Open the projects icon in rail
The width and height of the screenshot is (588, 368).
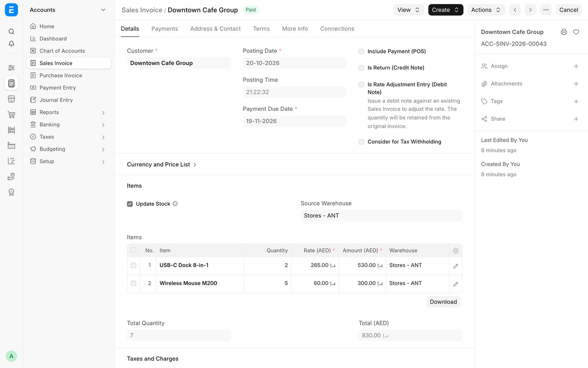[x=11, y=161]
